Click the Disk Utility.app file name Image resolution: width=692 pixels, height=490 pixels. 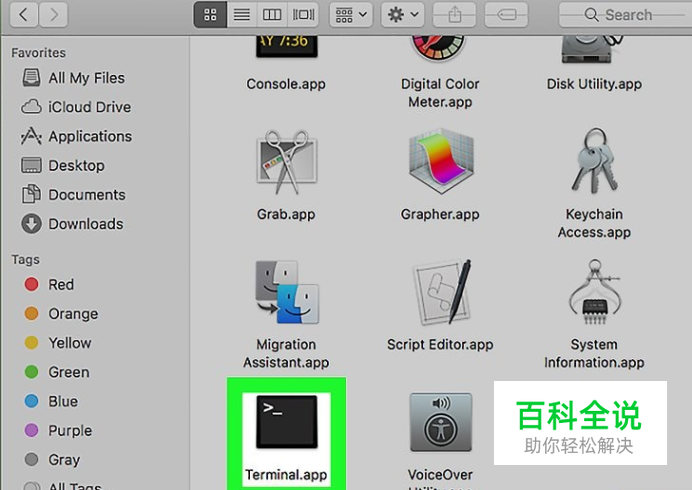pyautogui.click(x=594, y=84)
